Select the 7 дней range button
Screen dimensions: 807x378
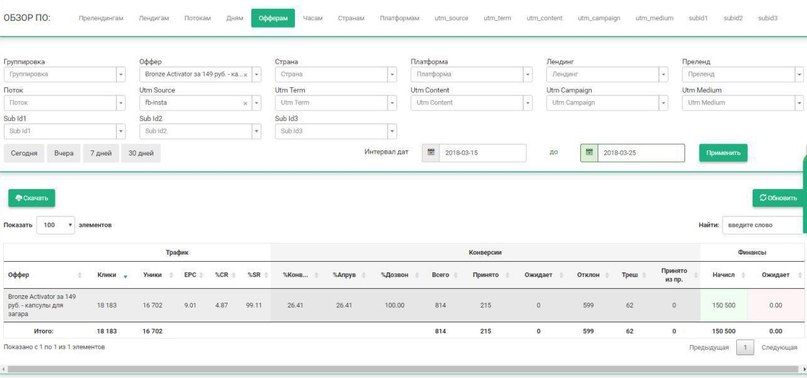pyautogui.click(x=101, y=153)
